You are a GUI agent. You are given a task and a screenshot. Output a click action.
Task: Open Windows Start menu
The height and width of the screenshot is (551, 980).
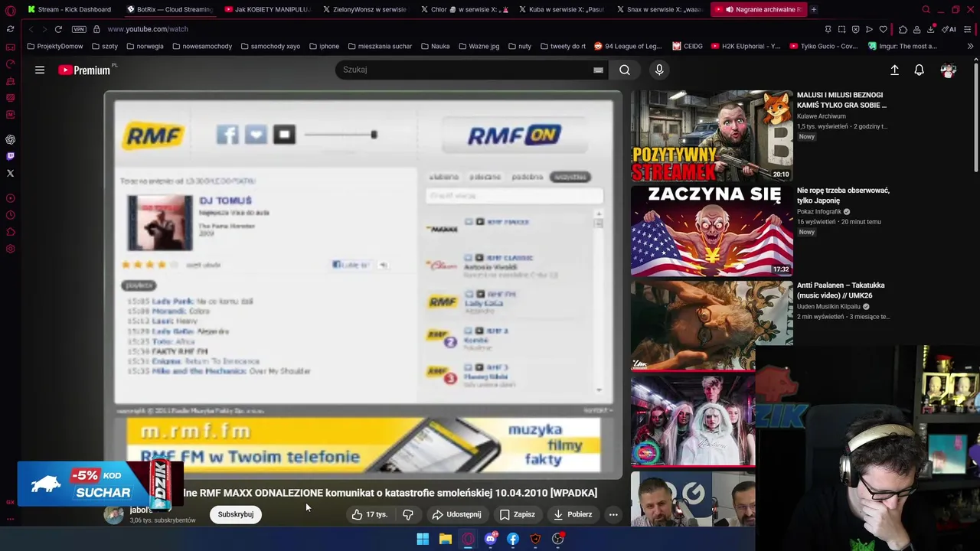coord(423,539)
